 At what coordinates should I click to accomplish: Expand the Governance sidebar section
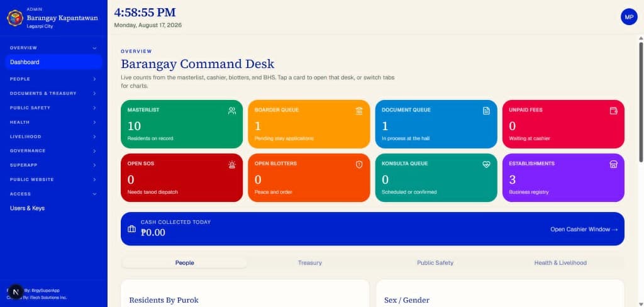point(53,151)
